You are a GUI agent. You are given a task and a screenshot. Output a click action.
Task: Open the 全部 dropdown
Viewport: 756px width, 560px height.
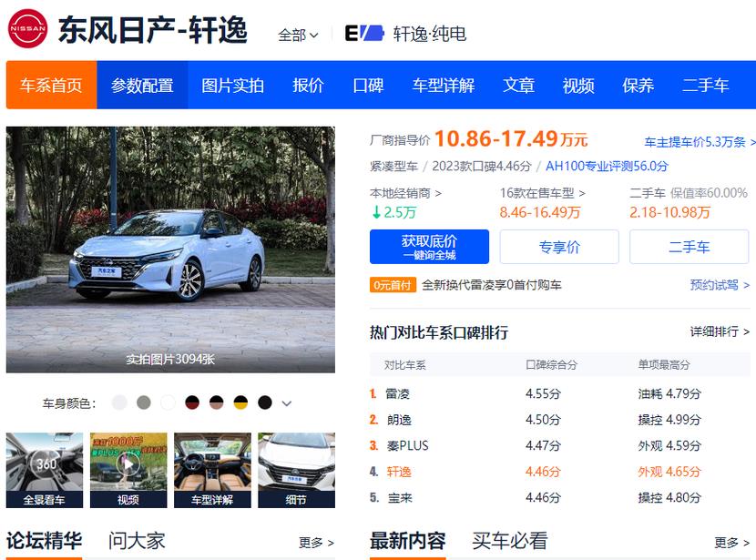click(298, 35)
